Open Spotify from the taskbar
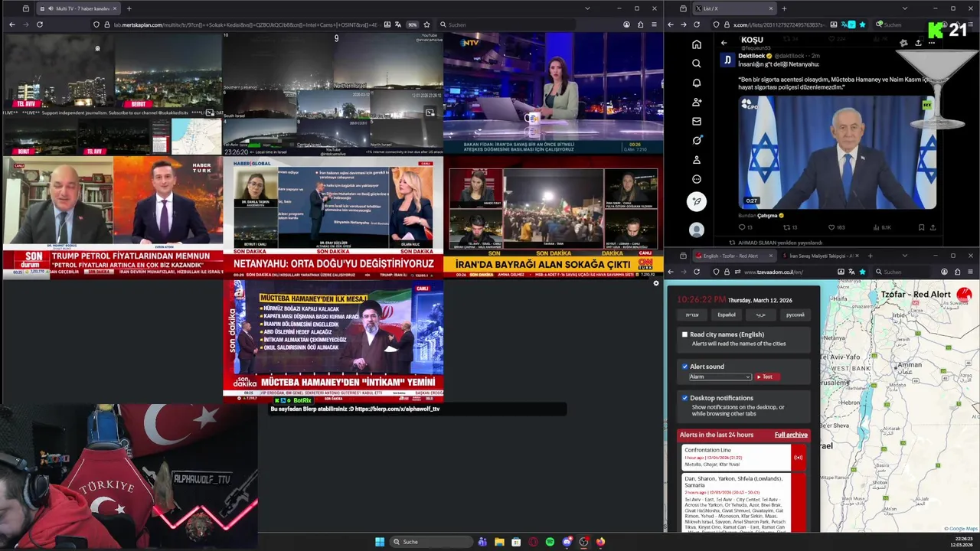Image resolution: width=980 pixels, height=551 pixels. pyautogui.click(x=550, y=542)
